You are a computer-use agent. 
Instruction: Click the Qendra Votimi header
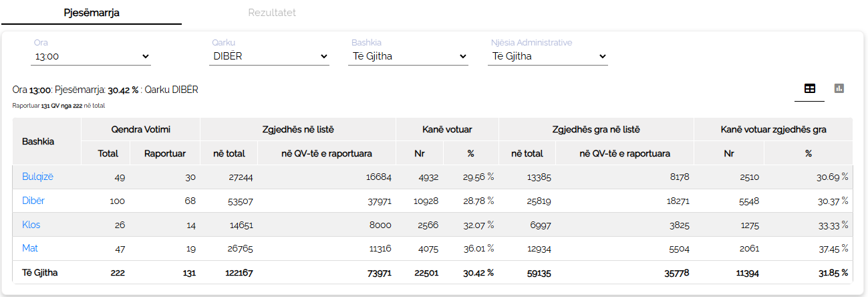(x=141, y=130)
